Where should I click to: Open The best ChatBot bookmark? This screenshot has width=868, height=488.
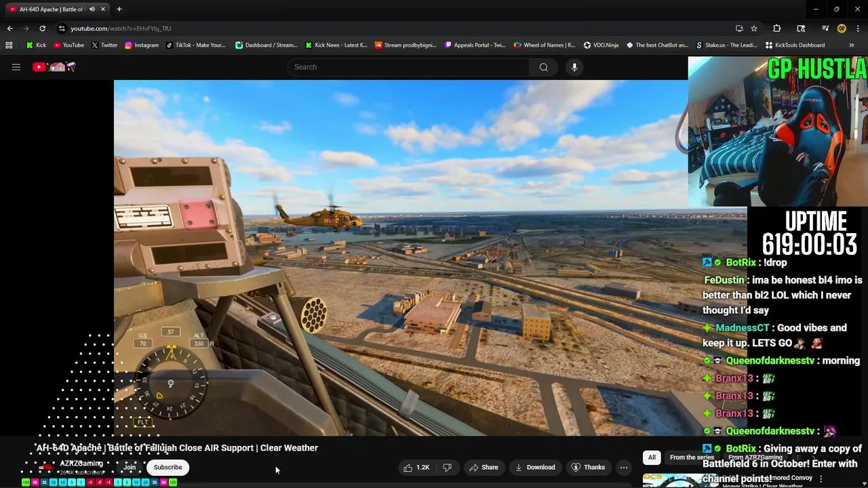point(657,45)
